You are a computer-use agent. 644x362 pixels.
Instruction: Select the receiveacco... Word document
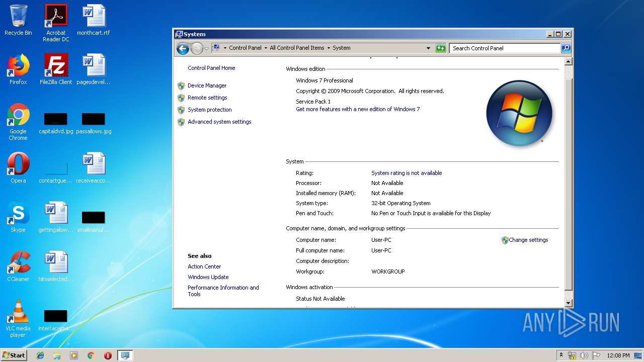pyautogui.click(x=94, y=168)
